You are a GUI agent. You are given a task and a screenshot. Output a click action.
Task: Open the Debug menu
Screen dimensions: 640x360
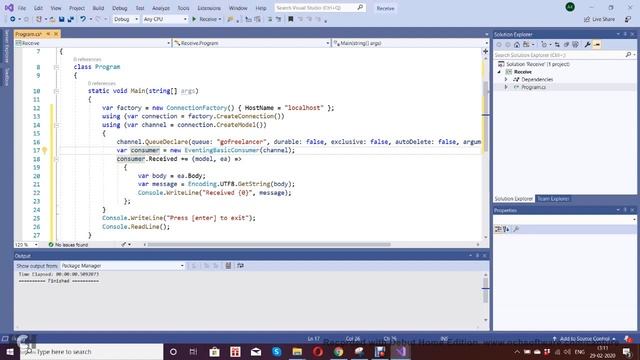coord(120,8)
